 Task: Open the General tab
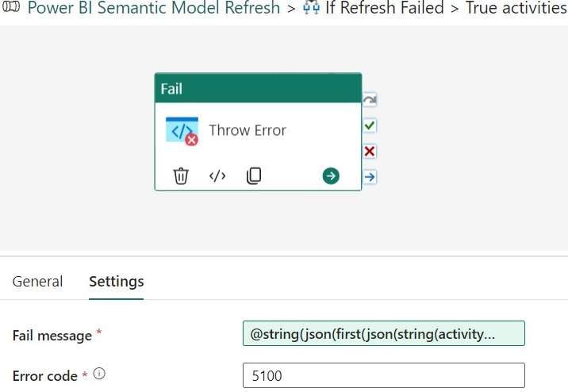(37, 282)
